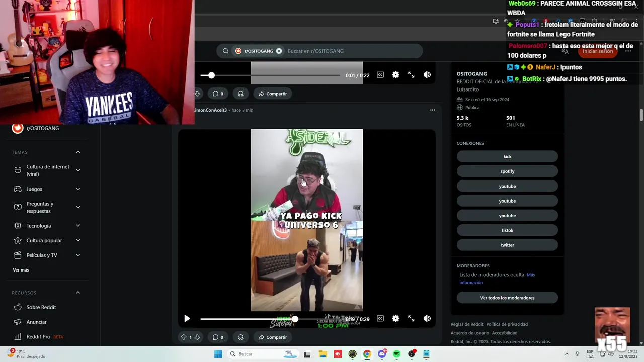The image size is (644, 362).
Task: Mute the 0:22 video volume
Action: pos(427,75)
